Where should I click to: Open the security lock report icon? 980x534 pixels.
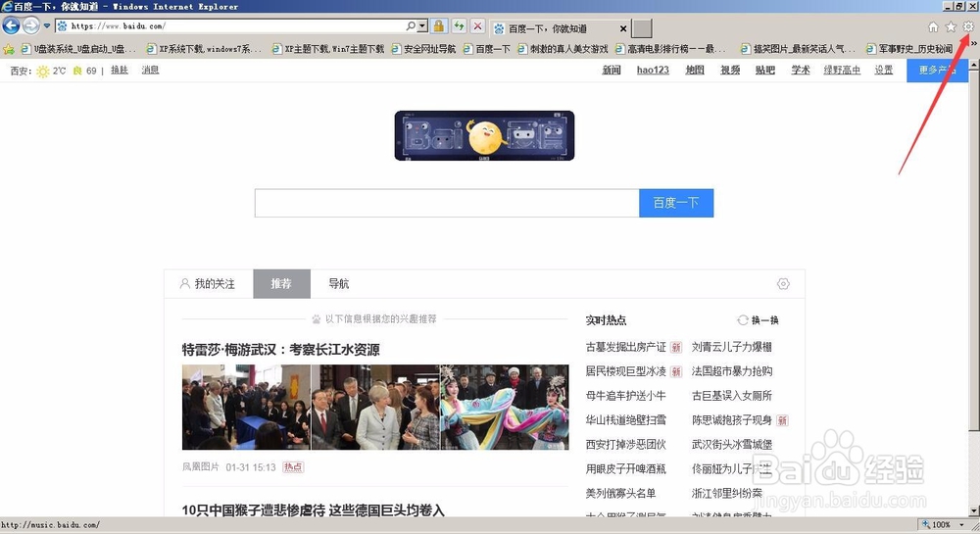[439, 26]
